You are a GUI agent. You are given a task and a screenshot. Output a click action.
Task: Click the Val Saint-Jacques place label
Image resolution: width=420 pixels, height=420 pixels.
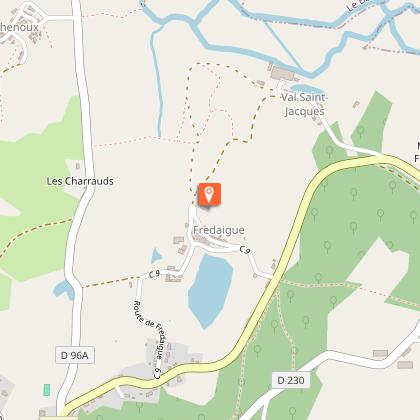[305, 104]
